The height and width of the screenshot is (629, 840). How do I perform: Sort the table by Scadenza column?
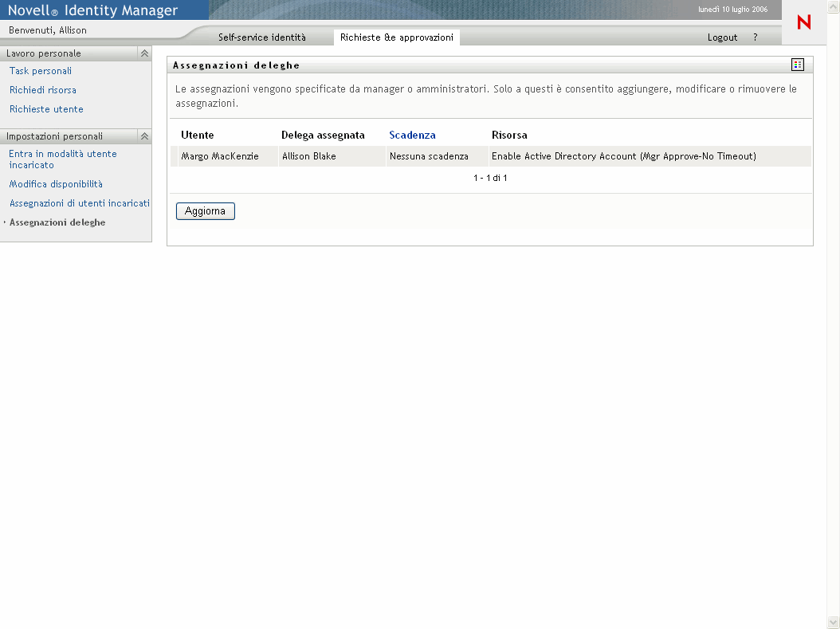click(412, 135)
